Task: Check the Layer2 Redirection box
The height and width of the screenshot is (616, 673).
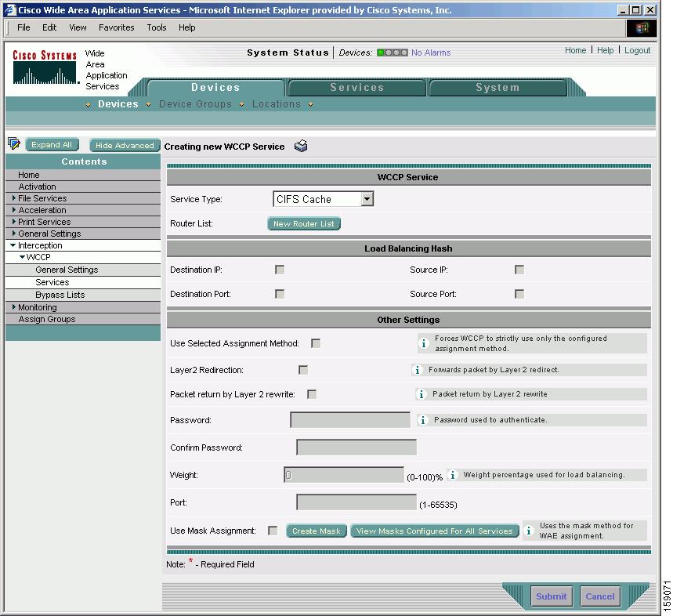Action: [x=303, y=370]
